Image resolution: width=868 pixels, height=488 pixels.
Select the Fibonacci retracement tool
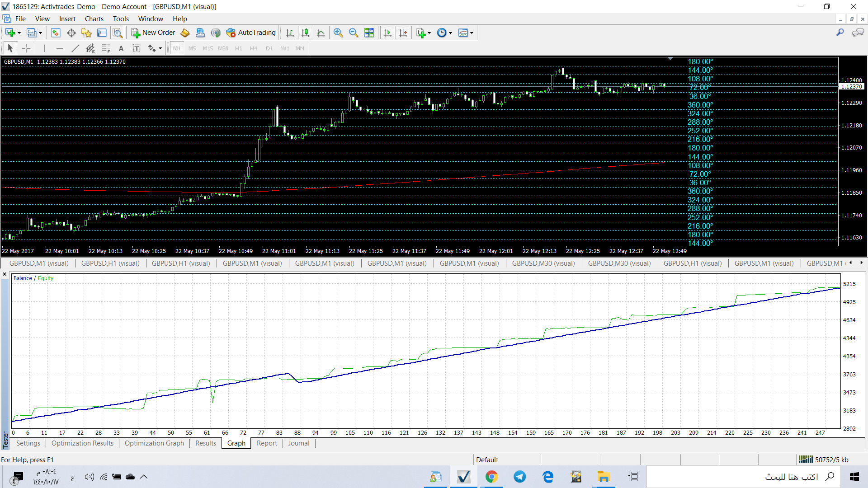pyautogui.click(x=106, y=48)
